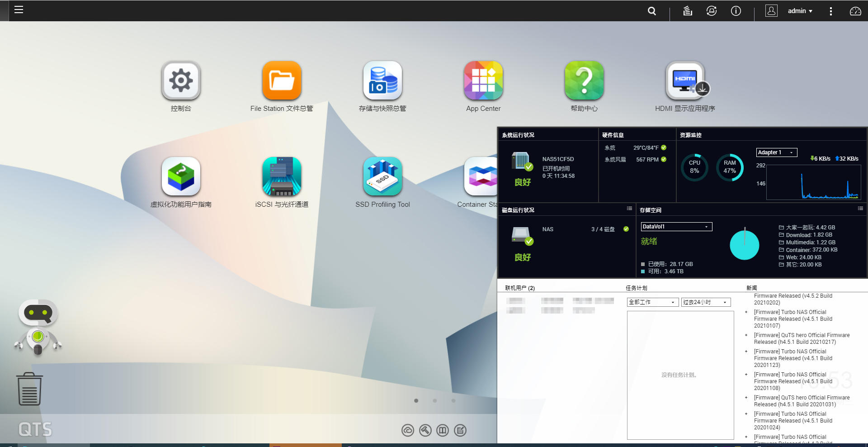Viewport: 868px width, 447px height.
Task: Click the Multimedia: 1.22 GB folder entry
Action: pyautogui.click(x=807, y=243)
